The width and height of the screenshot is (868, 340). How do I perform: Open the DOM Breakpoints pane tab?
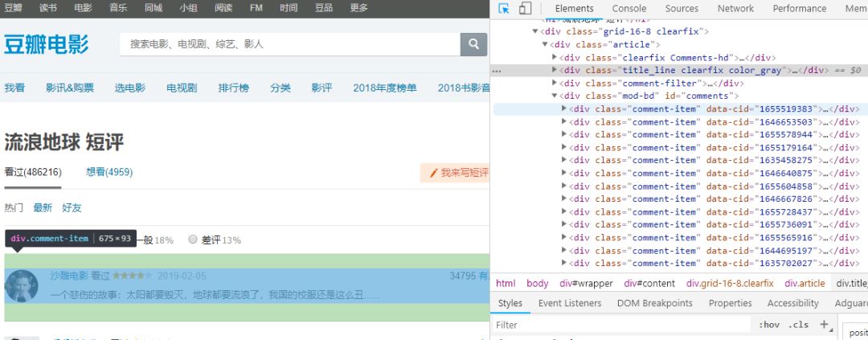(655, 303)
